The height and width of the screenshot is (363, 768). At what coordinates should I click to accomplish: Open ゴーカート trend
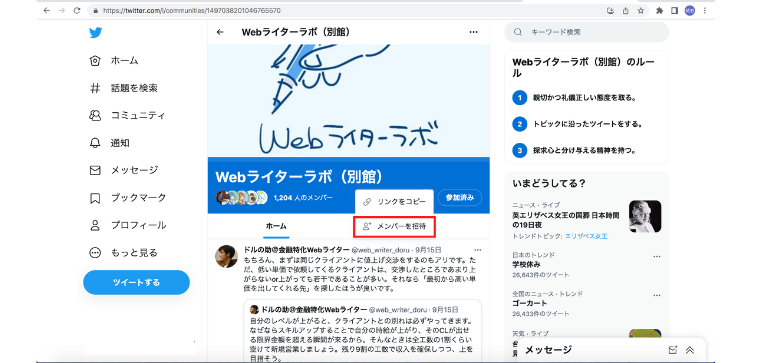coord(530,303)
